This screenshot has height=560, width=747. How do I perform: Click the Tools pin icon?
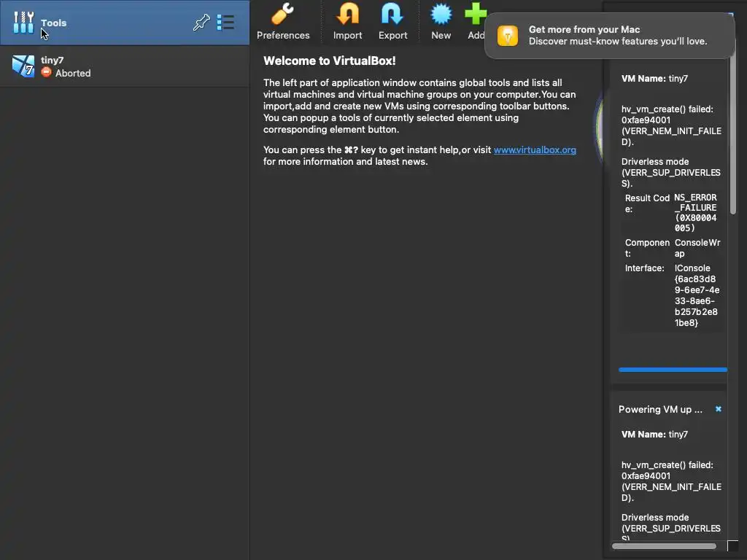(201, 23)
